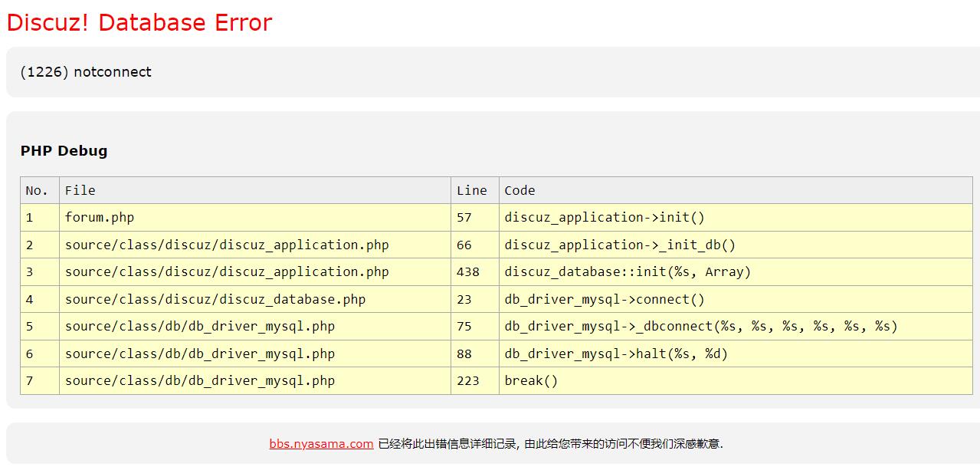The height and width of the screenshot is (467, 980).
Task: Open the bbs.nyasama.com link
Action: [x=321, y=443]
